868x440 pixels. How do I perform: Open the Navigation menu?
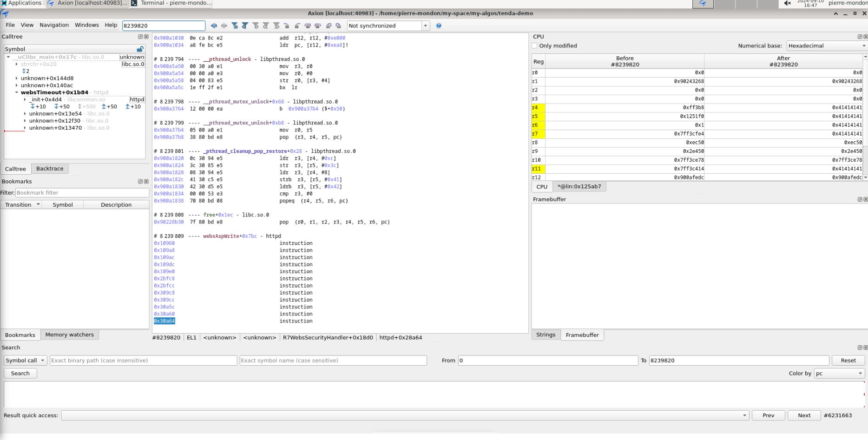click(x=54, y=25)
